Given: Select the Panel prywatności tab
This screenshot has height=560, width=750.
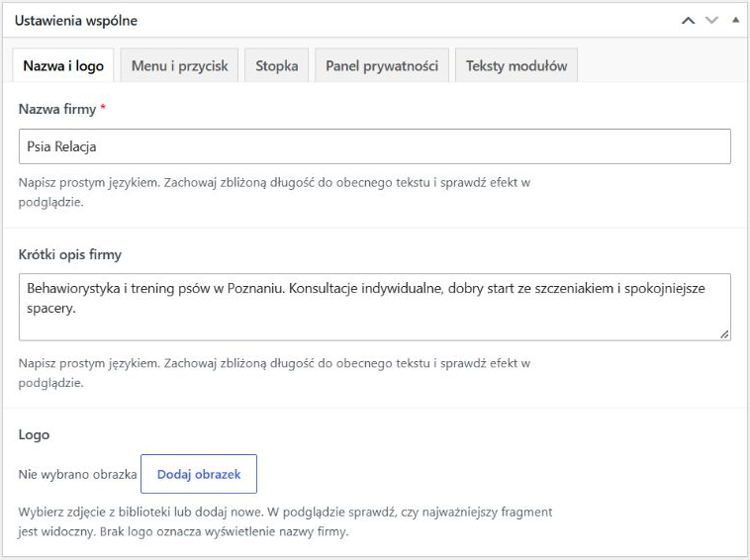Looking at the screenshot, I should 382,65.
